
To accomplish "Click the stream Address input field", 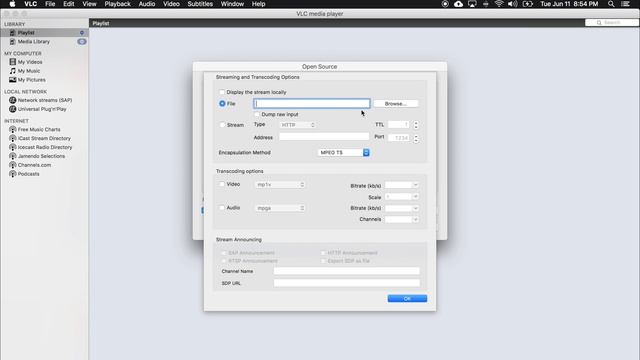I will [x=324, y=137].
